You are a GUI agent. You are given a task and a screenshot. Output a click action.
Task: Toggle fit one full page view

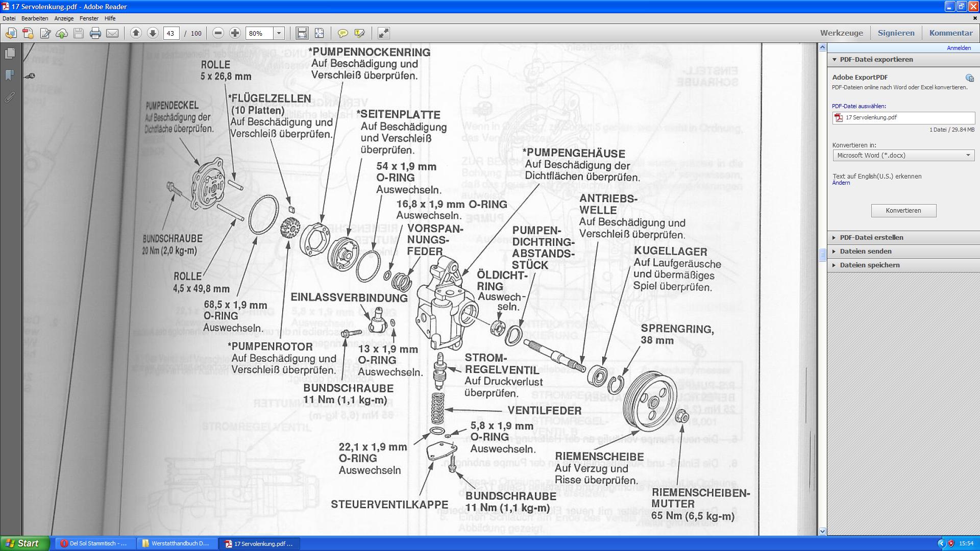[x=319, y=33]
